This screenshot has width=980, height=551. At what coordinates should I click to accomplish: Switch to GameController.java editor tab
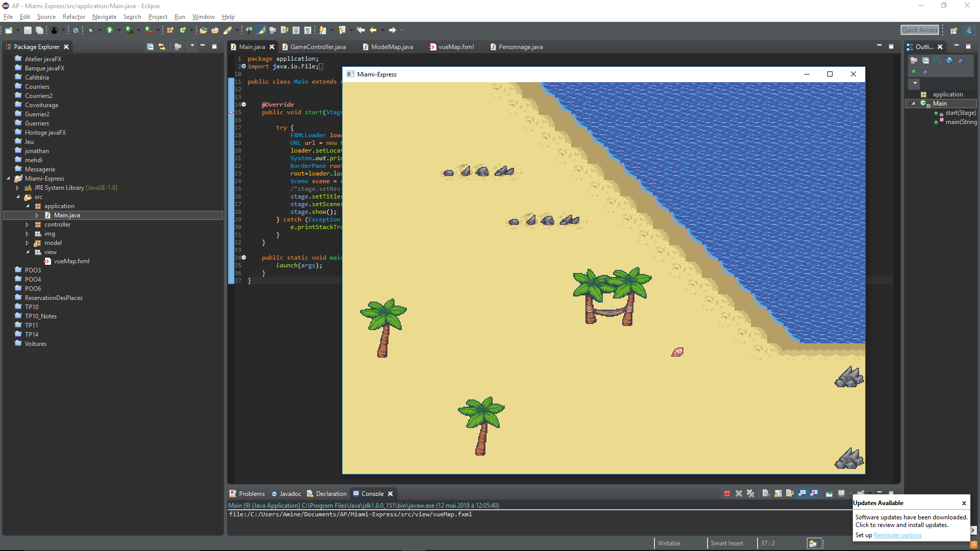pyautogui.click(x=317, y=47)
